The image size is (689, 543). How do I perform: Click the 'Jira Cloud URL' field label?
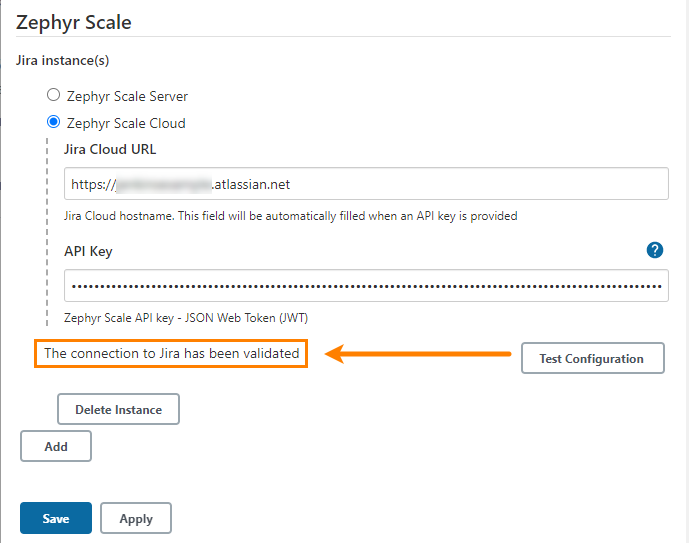coord(110,150)
